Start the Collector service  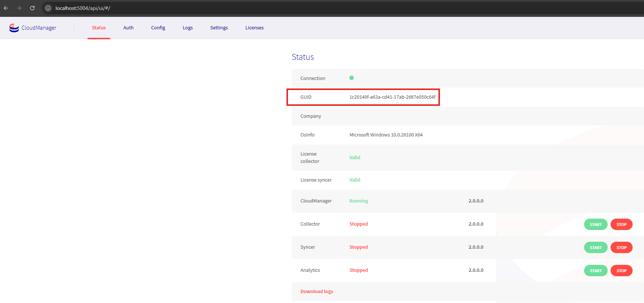coord(596,224)
